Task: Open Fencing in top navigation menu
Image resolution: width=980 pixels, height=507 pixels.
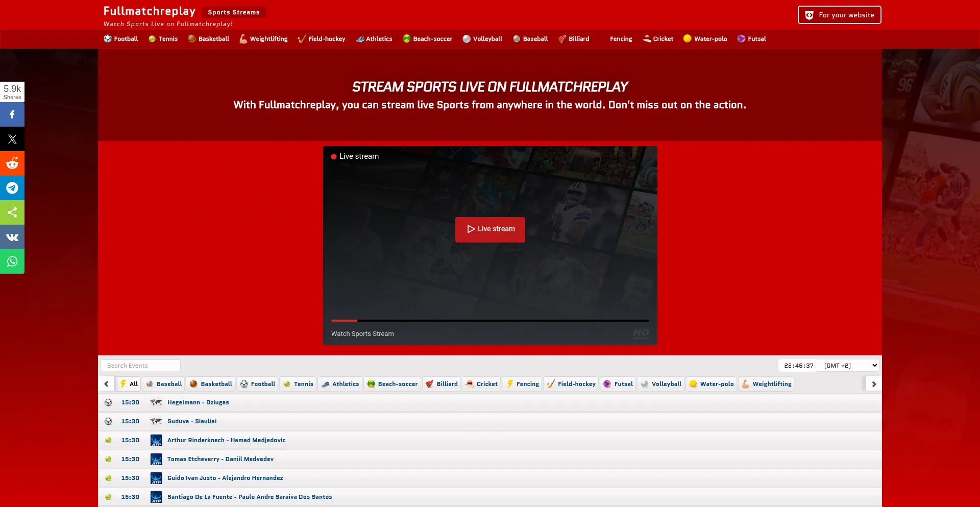Action: coord(621,39)
